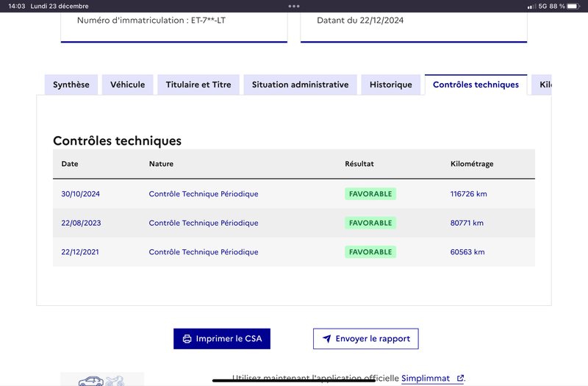Go to the Historique tab
The width and height of the screenshot is (588, 386).
click(391, 85)
